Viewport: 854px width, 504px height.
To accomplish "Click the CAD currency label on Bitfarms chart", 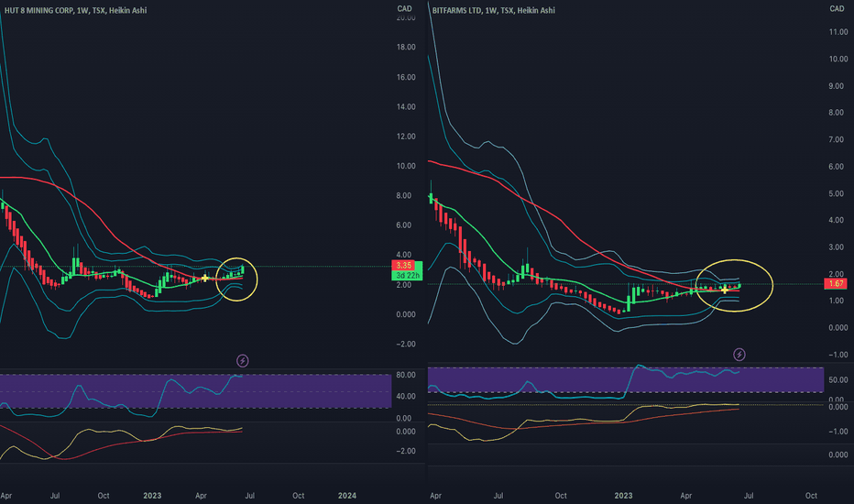I will coord(837,9).
